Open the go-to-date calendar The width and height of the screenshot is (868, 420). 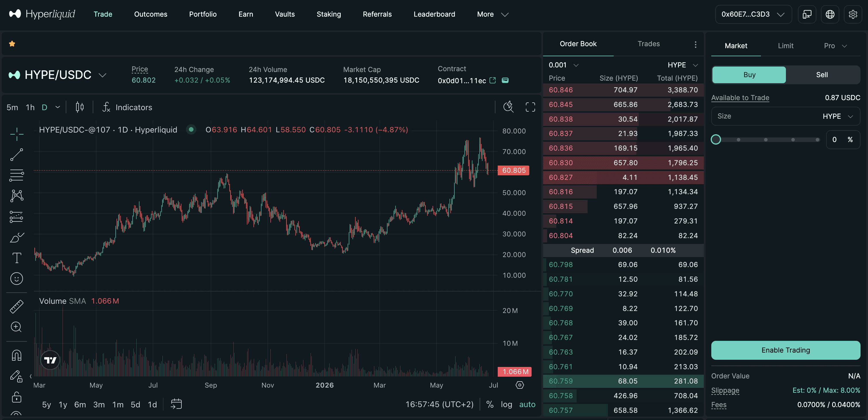coord(176,404)
